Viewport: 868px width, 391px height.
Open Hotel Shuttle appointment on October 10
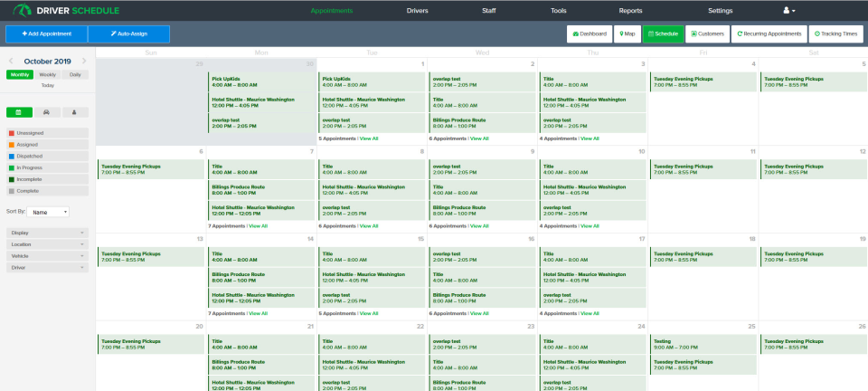click(x=593, y=190)
